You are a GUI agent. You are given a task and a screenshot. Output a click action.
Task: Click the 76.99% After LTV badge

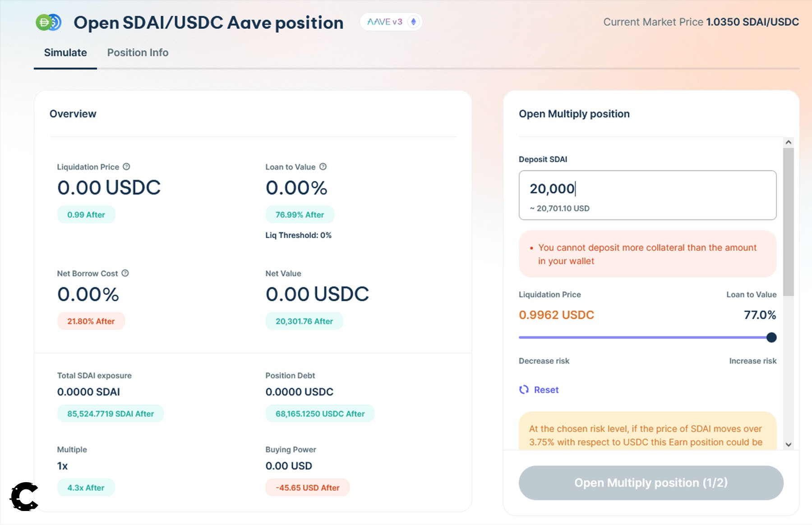(x=300, y=215)
